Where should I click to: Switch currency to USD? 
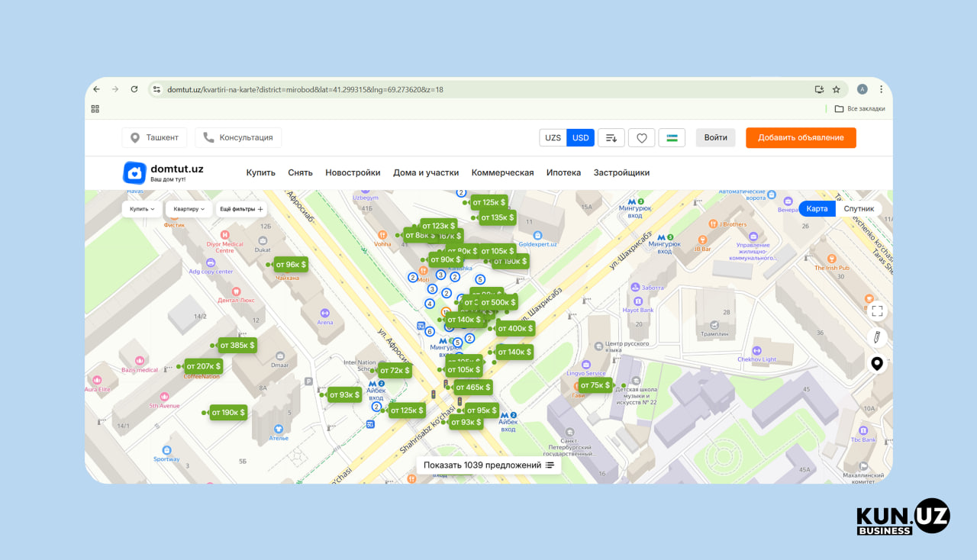coord(581,138)
